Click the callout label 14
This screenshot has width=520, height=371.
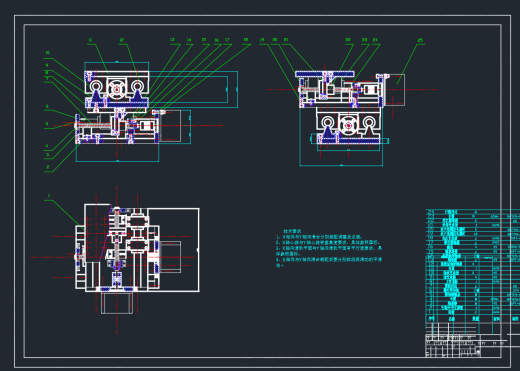(189, 40)
